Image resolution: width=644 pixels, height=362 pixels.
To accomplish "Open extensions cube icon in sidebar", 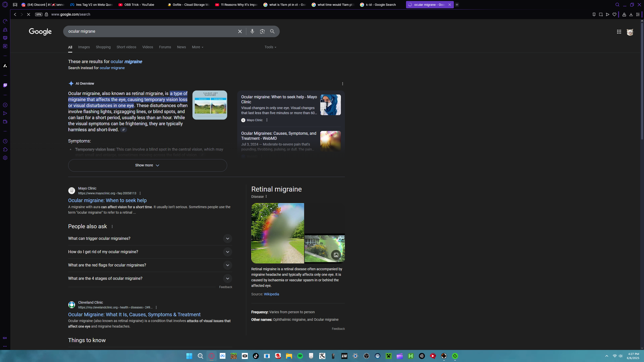I will coord(5,150).
